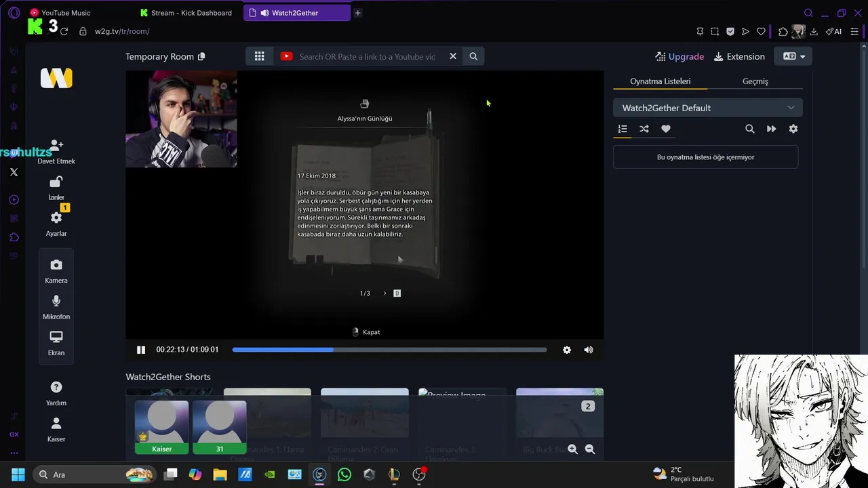Open playlist settings gear
This screenshot has width=868, height=488.
click(x=793, y=129)
